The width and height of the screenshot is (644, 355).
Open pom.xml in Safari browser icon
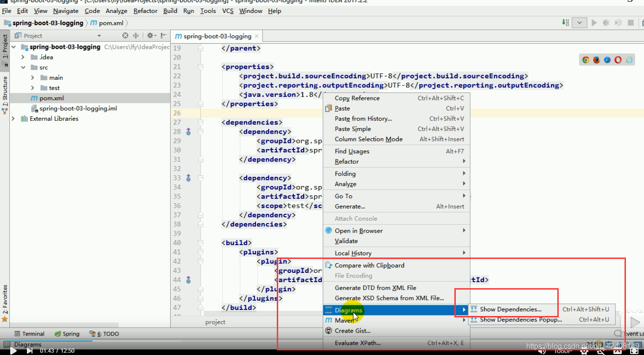(607, 60)
